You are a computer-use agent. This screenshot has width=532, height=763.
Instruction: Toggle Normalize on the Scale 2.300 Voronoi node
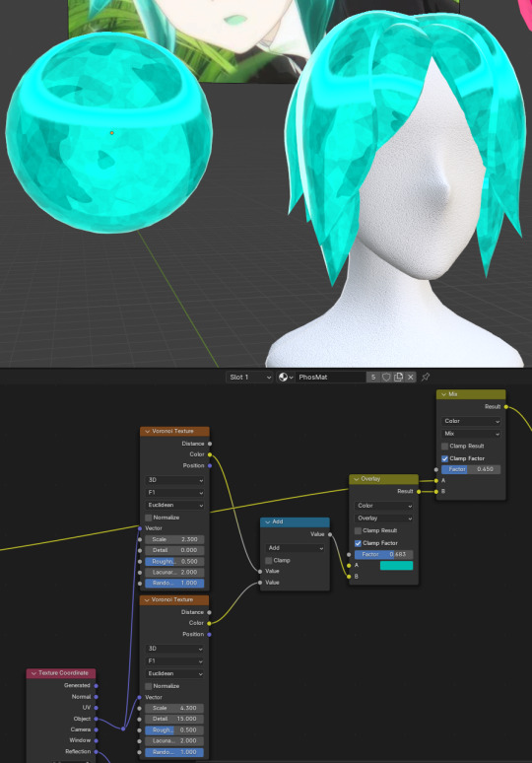point(149,518)
